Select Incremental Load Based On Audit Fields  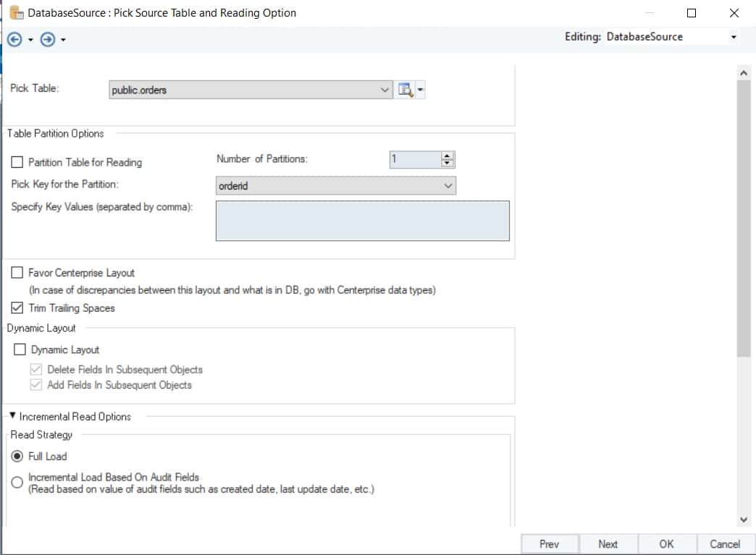(17, 480)
